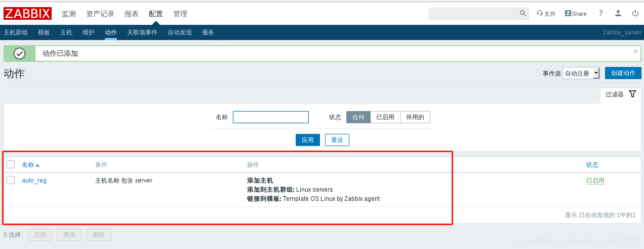This screenshot has width=644, height=249.
Task: Go to the 动作 submenu
Action: pyautogui.click(x=111, y=32)
